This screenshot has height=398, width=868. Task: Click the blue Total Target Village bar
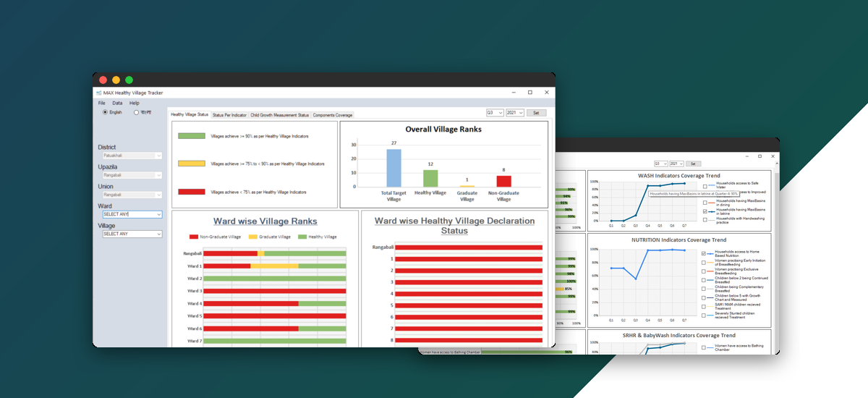coord(393,167)
